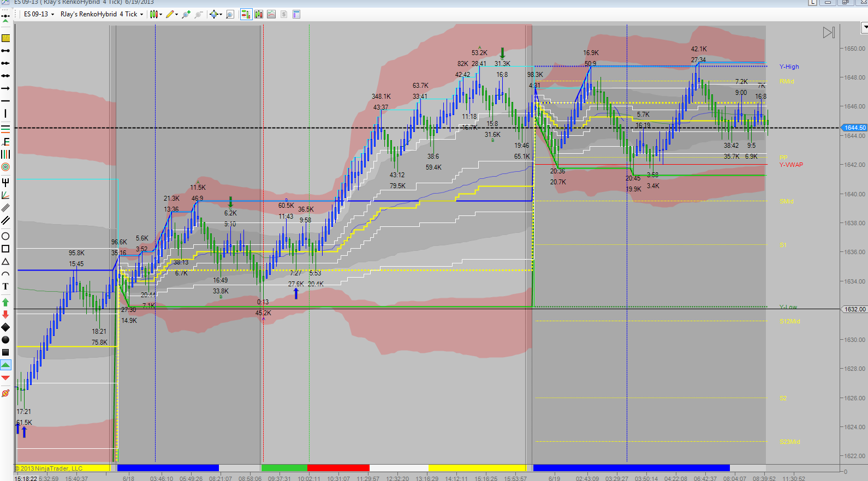Select the green triangle up marker
The width and height of the screenshot is (868, 481).
(x=5, y=365)
